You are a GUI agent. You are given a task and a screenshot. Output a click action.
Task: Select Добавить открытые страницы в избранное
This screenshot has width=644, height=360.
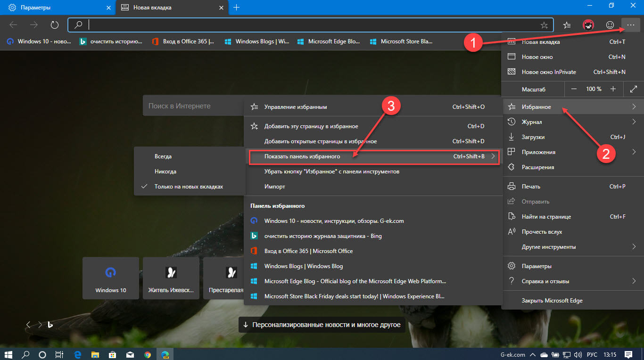(x=372, y=141)
